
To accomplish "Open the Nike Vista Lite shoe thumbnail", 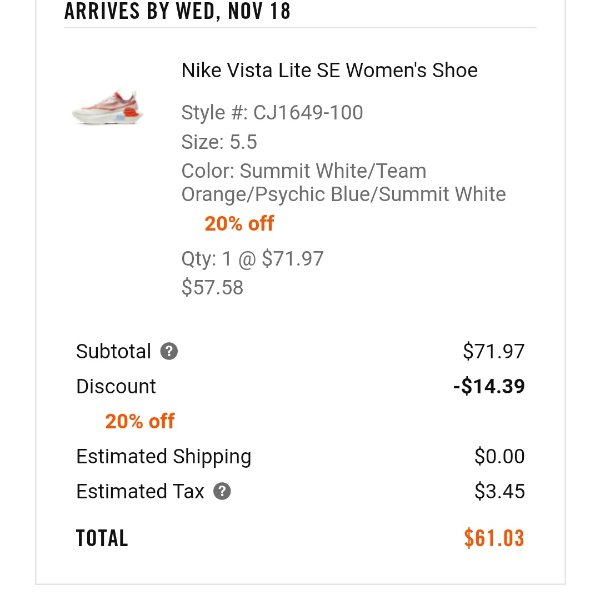I will tap(108, 108).
